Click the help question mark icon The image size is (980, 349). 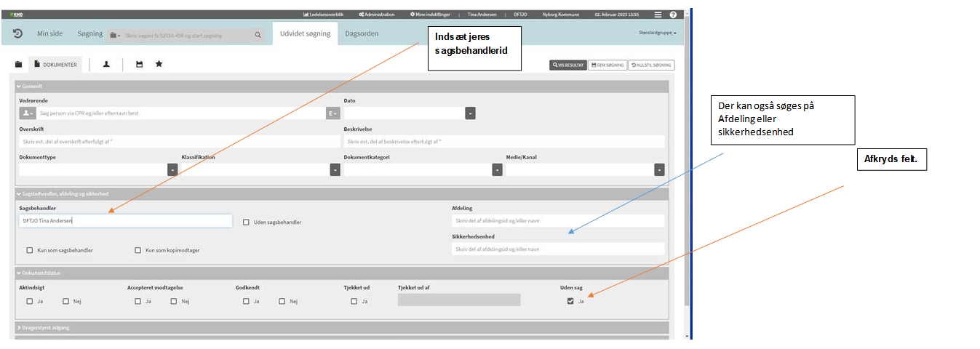pyautogui.click(x=673, y=15)
